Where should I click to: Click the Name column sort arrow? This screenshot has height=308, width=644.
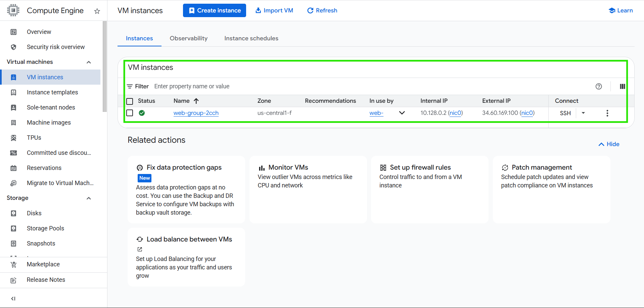click(x=196, y=101)
